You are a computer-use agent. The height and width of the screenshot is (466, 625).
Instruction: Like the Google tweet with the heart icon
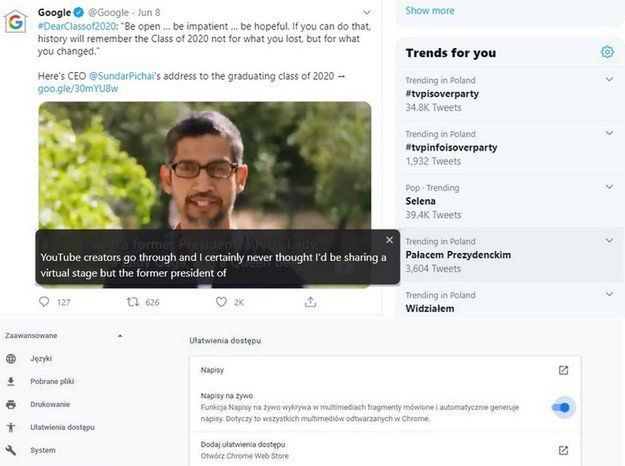click(x=221, y=302)
